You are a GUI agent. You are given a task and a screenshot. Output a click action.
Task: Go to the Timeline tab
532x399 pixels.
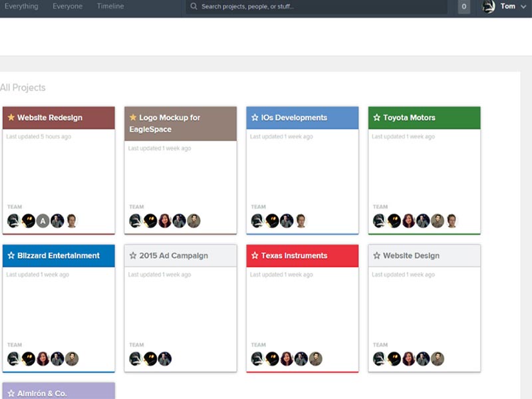[110, 6]
